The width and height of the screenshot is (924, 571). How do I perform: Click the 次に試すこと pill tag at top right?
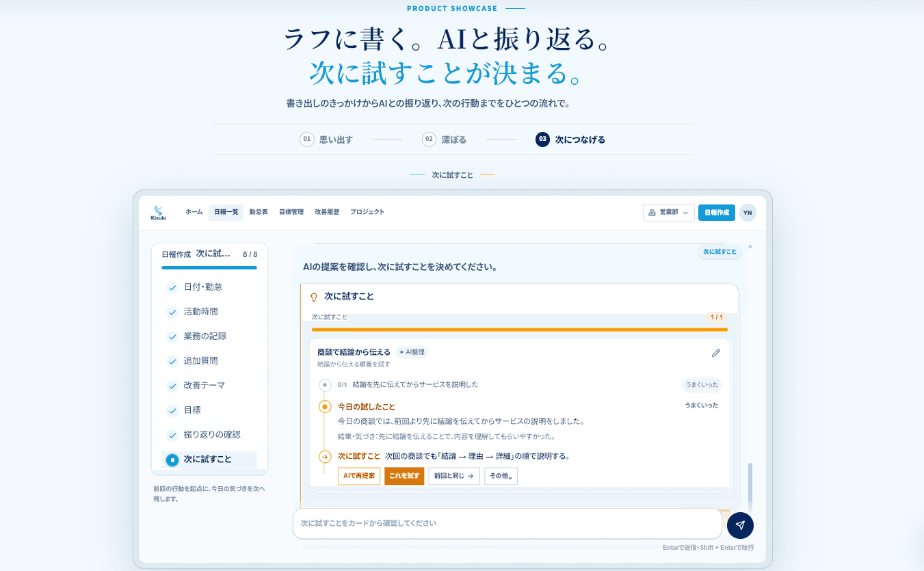720,252
